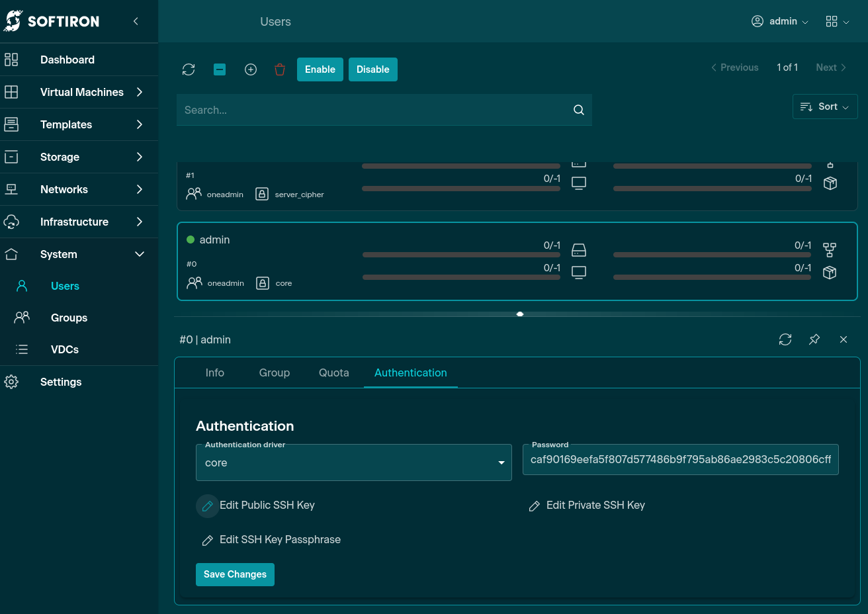This screenshot has height=614, width=868.
Task: Click pencil icon for Edit Public SSH Key
Action: tap(207, 505)
